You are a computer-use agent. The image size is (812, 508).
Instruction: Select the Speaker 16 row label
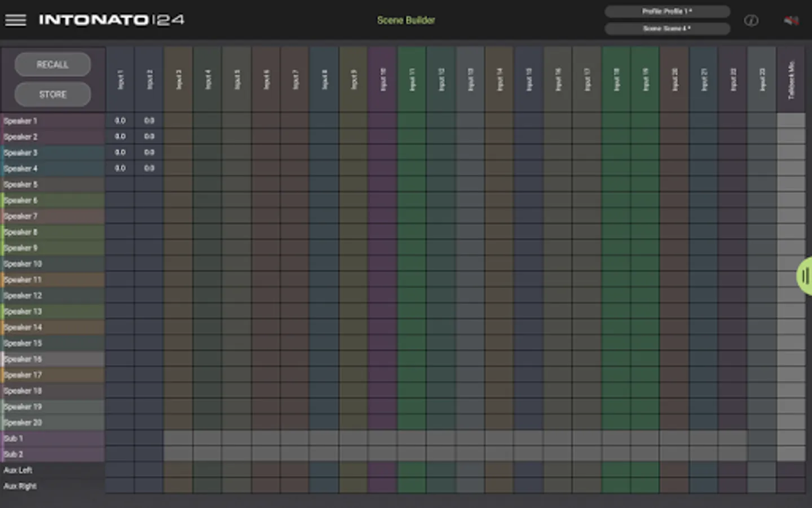(53, 359)
